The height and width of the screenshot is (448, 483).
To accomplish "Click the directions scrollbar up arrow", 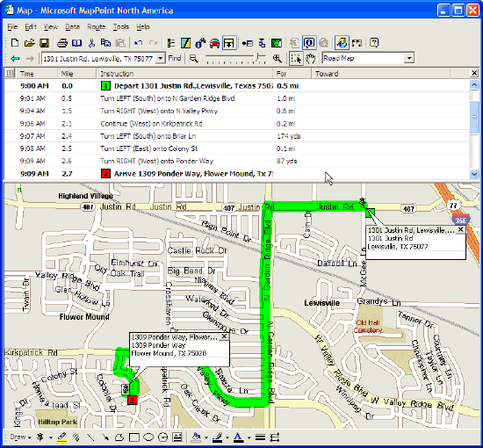I will 474,84.
